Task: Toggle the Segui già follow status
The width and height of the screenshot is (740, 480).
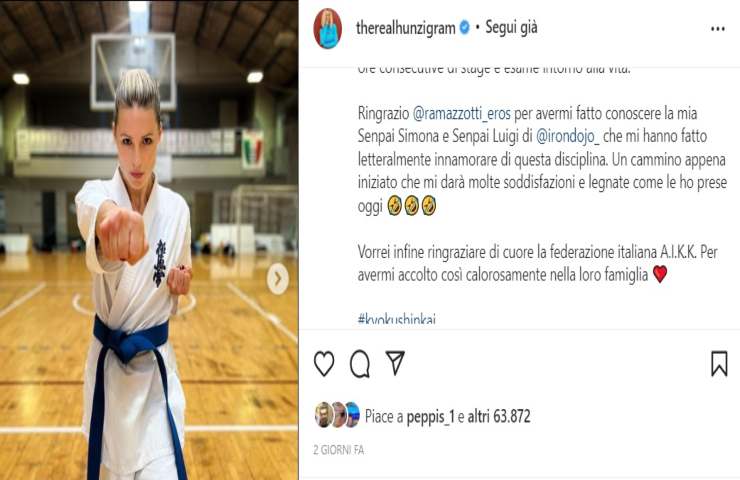Action: tap(511, 28)
